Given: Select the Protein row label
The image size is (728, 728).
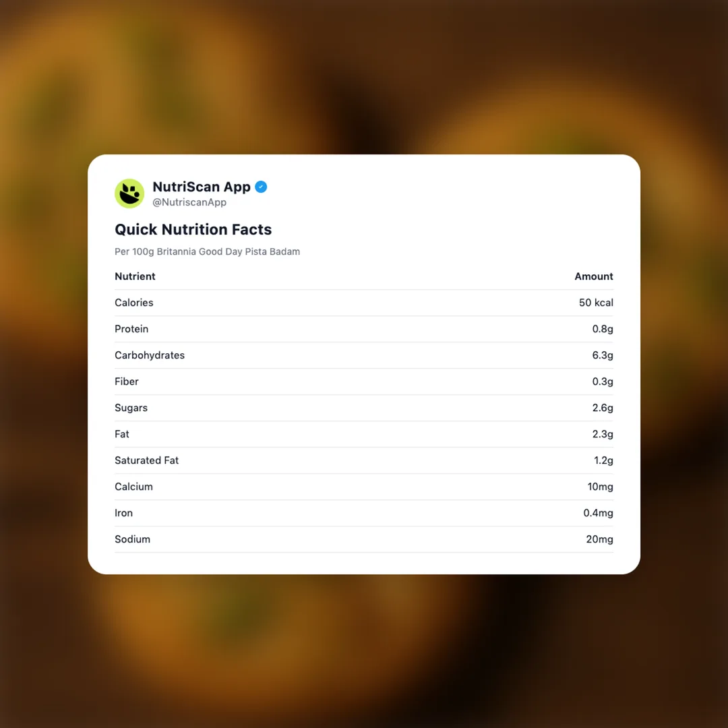Looking at the screenshot, I should click(x=131, y=329).
